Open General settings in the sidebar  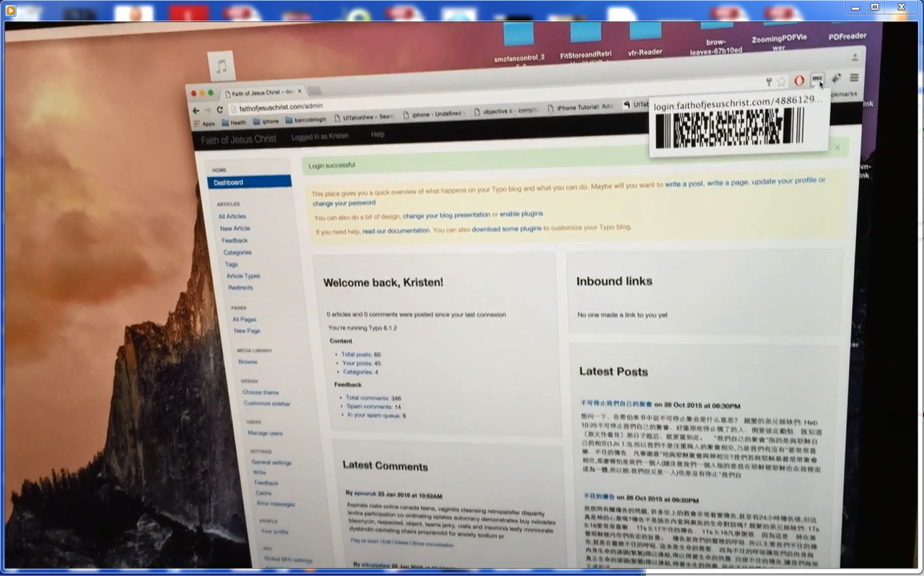[x=271, y=462]
